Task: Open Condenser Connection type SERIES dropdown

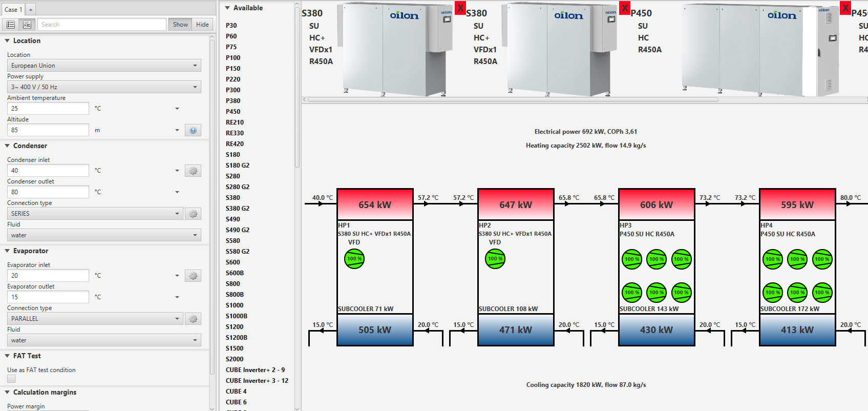Action: point(95,214)
